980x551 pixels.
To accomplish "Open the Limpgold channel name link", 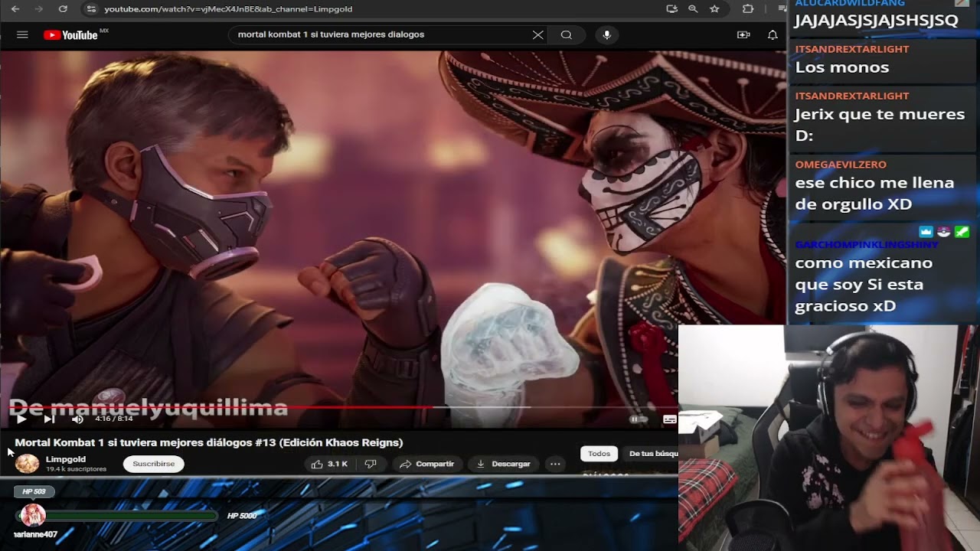I will pos(66,459).
